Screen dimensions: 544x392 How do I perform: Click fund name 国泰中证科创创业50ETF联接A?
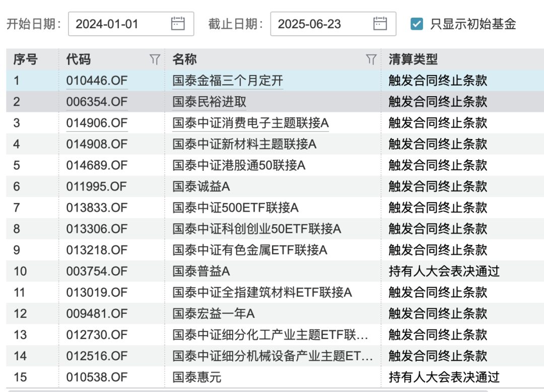tap(257, 229)
